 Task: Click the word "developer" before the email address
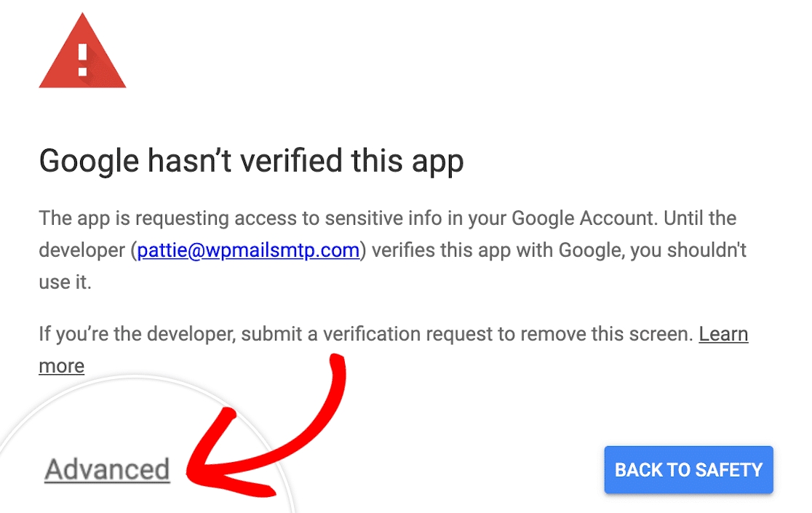tap(81, 250)
